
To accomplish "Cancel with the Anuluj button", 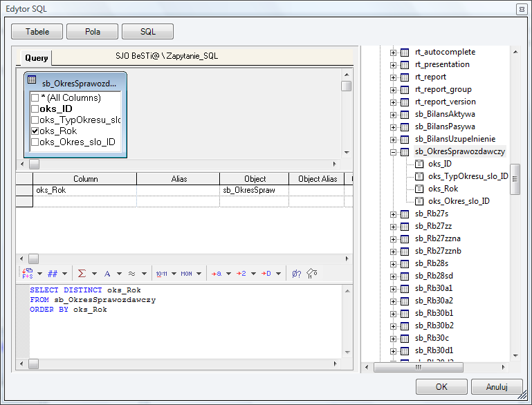I will (497, 387).
